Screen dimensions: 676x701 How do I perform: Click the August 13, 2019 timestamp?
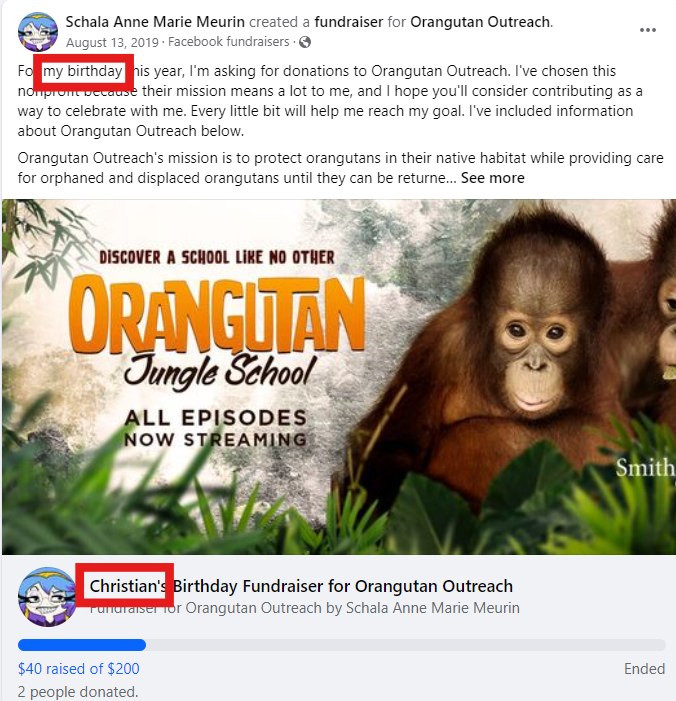click(x=112, y=42)
